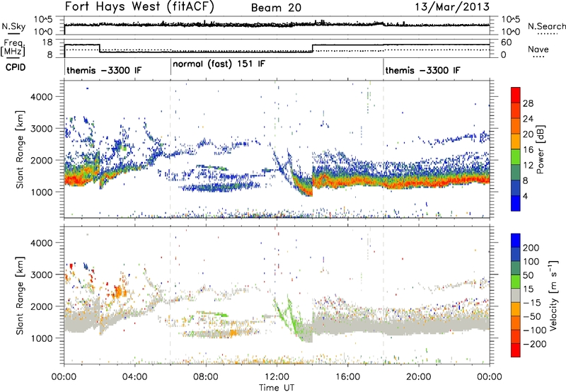This screenshot has height=392, width=566.
Task: Click the 'CPID' row label
Action: pos(16,67)
